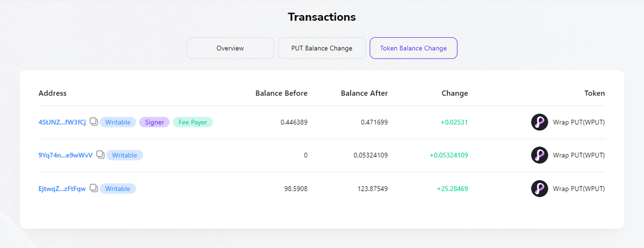Click the Fee Payer badge
The width and height of the screenshot is (644, 248).
[193, 122]
